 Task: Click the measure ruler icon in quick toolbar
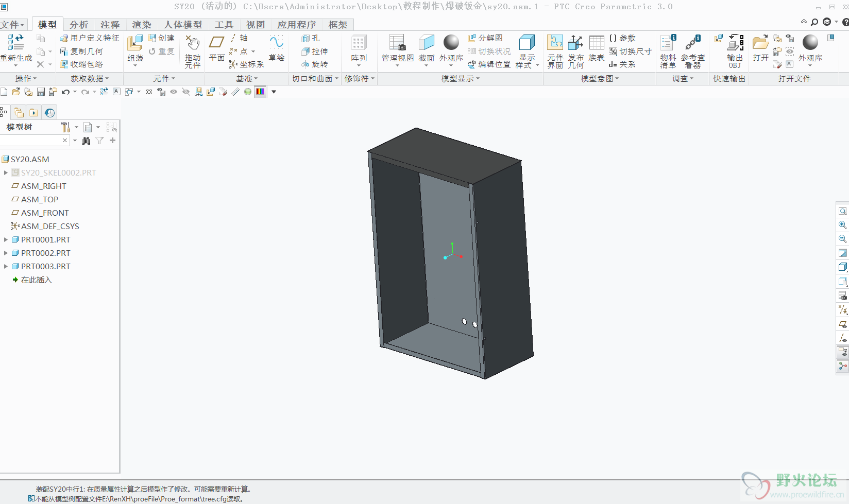(235, 92)
